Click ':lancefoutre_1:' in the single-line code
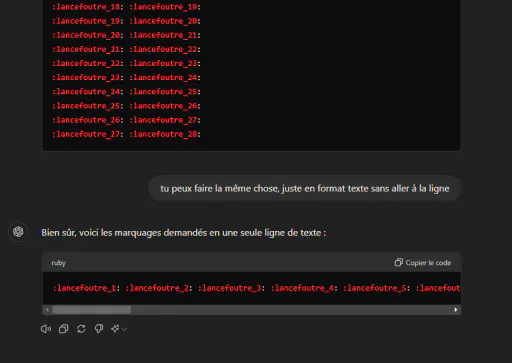The height and width of the screenshot is (363, 512). coord(86,288)
